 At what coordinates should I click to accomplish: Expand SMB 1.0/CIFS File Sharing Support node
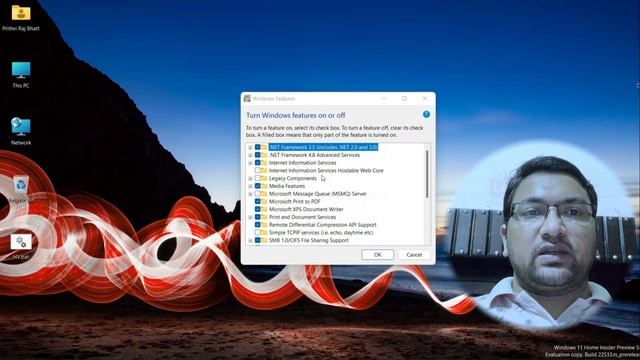click(250, 240)
